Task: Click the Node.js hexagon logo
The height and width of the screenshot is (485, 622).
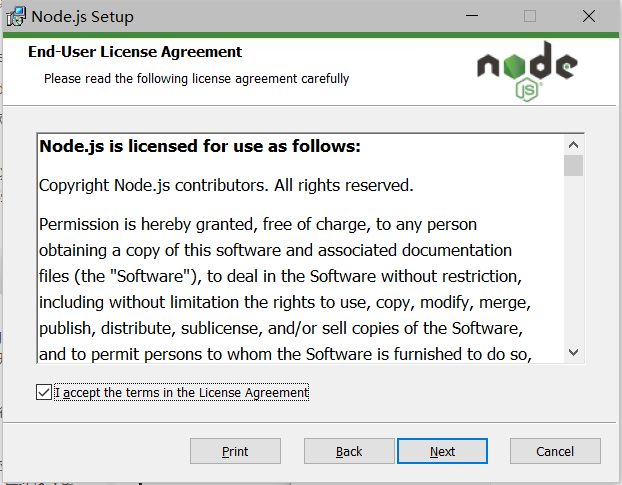Action: [526, 73]
